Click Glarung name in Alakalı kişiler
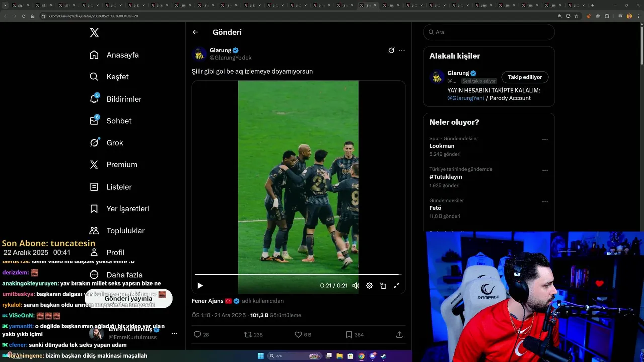This screenshot has height=362, width=644. tap(458, 73)
